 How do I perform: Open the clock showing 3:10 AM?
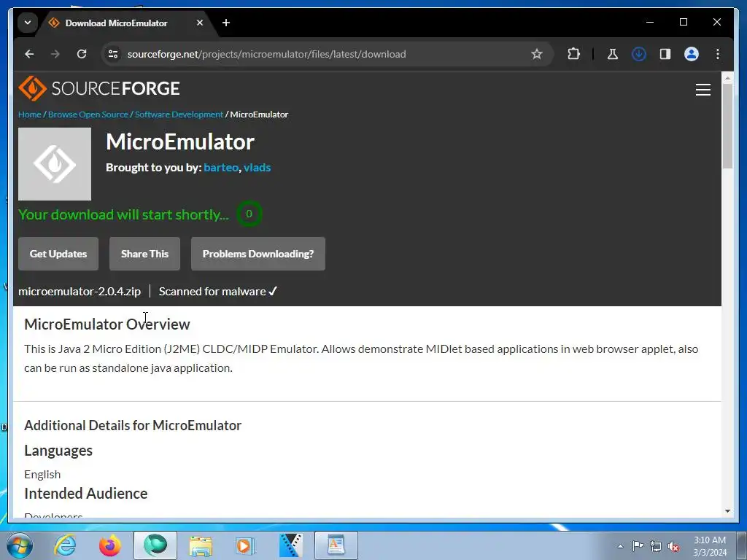click(x=710, y=546)
